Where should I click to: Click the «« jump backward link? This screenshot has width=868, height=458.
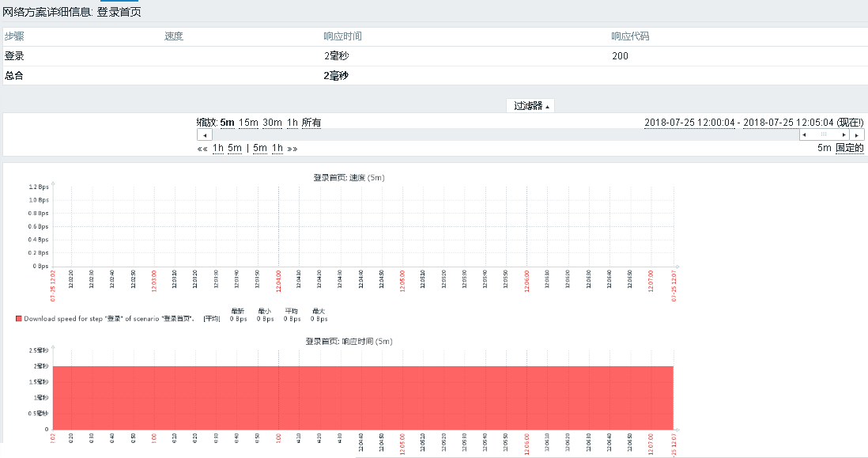(x=202, y=149)
